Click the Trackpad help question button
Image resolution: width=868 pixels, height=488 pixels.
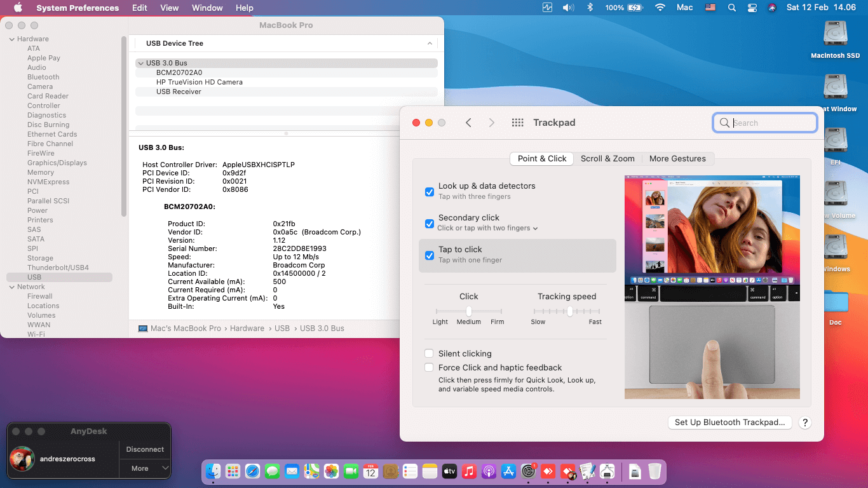[804, 422]
